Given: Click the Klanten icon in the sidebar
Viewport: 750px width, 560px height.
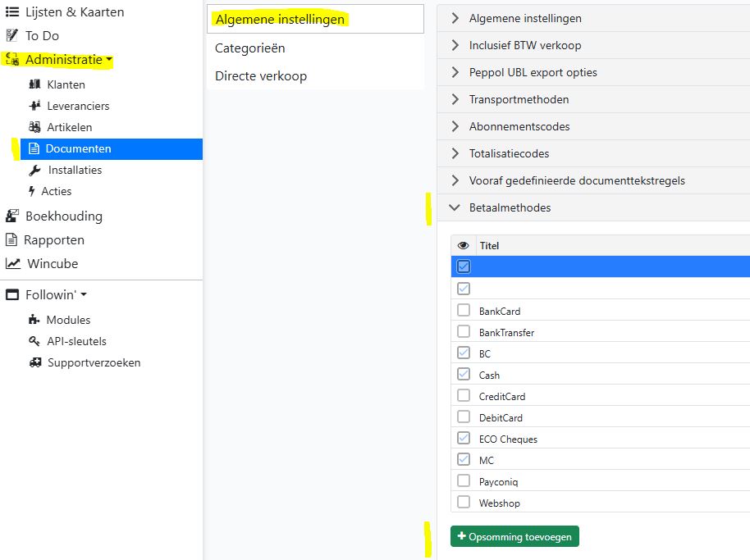Looking at the screenshot, I should tap(34, 84).
